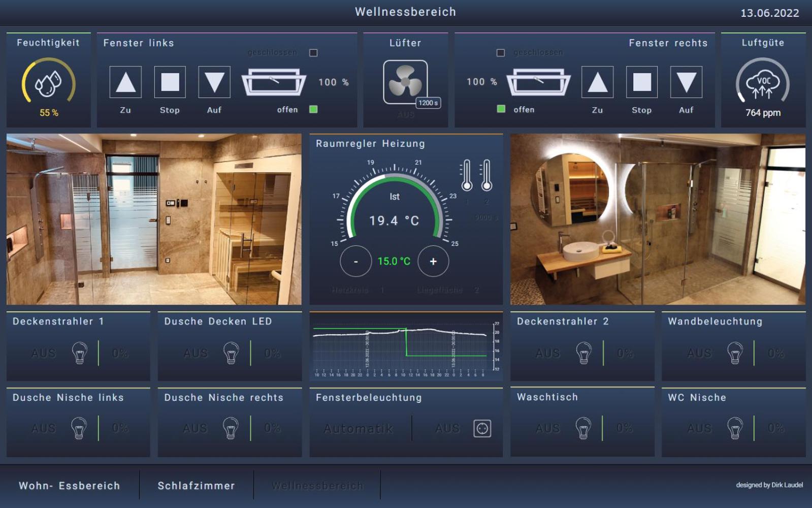Click the window icon in Fenster links

click(x=274, y=82)
